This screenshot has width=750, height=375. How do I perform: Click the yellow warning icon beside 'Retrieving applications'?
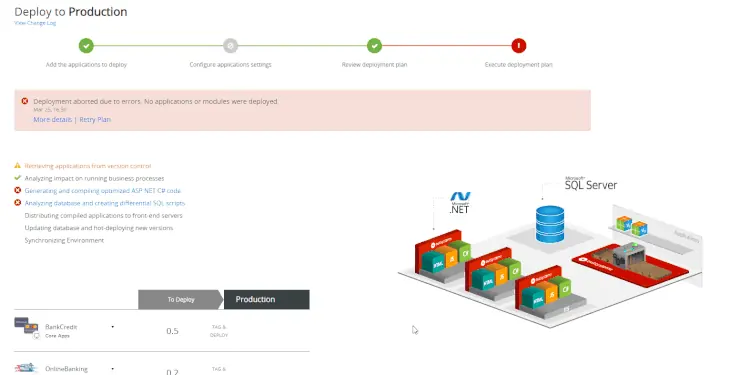point(18,165)
